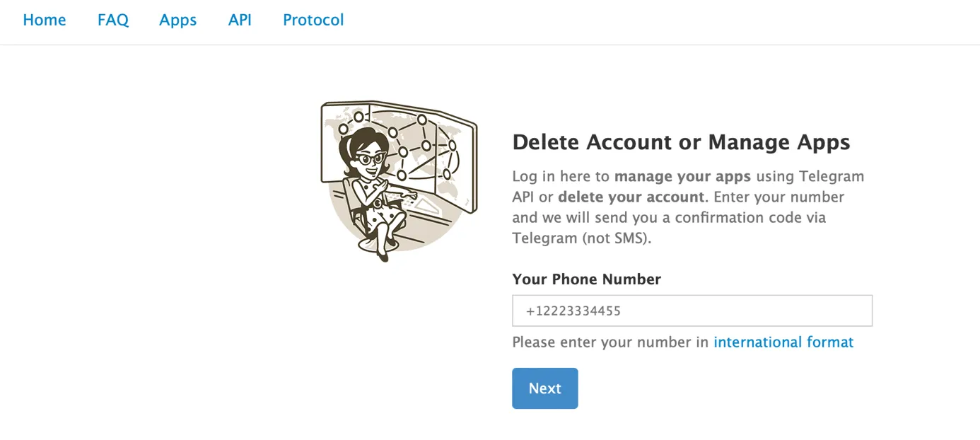Click the "Your Phone Number" label
This screenshot has width=980, height=440.
pyautogui.click(x=586, y=279)
